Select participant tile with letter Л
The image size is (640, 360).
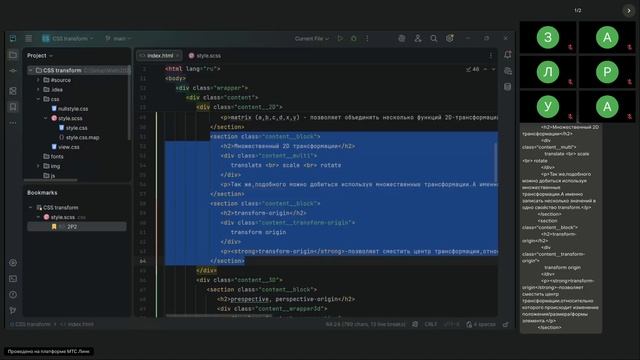[548, 72]
